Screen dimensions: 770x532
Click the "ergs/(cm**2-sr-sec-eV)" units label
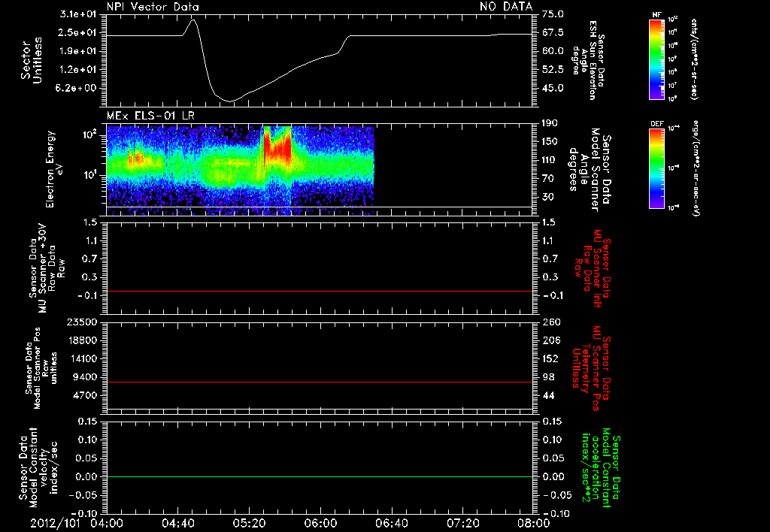[696, 168]
